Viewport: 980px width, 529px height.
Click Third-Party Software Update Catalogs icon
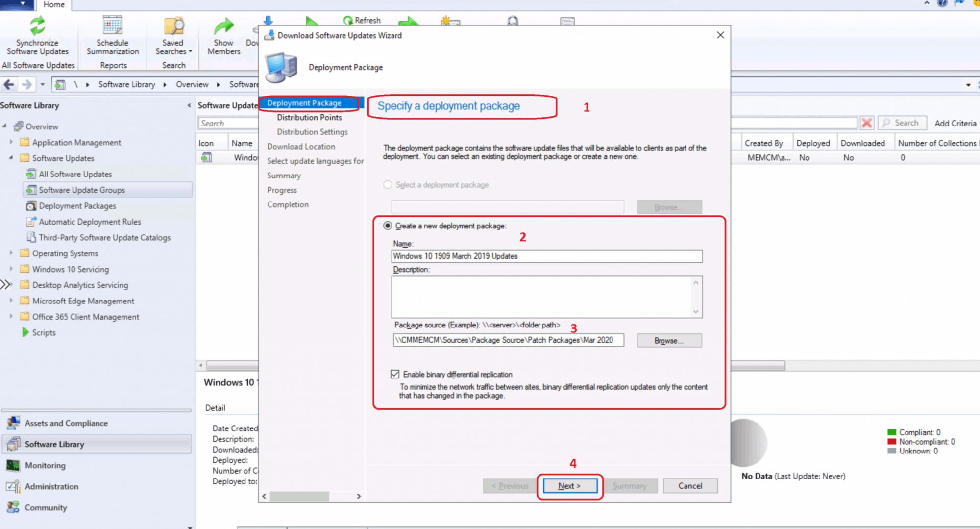pyautogui.click(x=31, y=237)
